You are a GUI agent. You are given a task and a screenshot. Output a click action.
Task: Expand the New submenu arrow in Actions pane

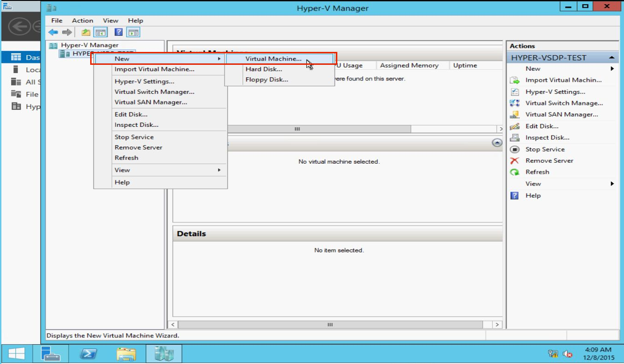pos(612,68)
